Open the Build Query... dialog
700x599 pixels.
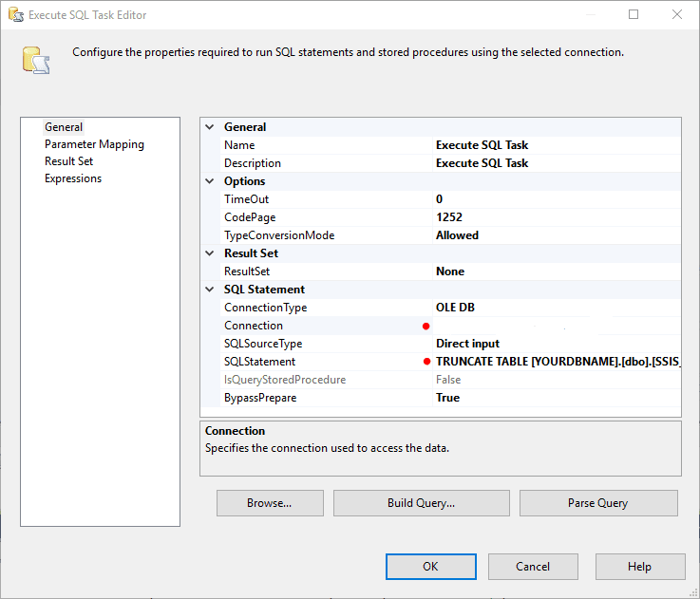point(421,503)
